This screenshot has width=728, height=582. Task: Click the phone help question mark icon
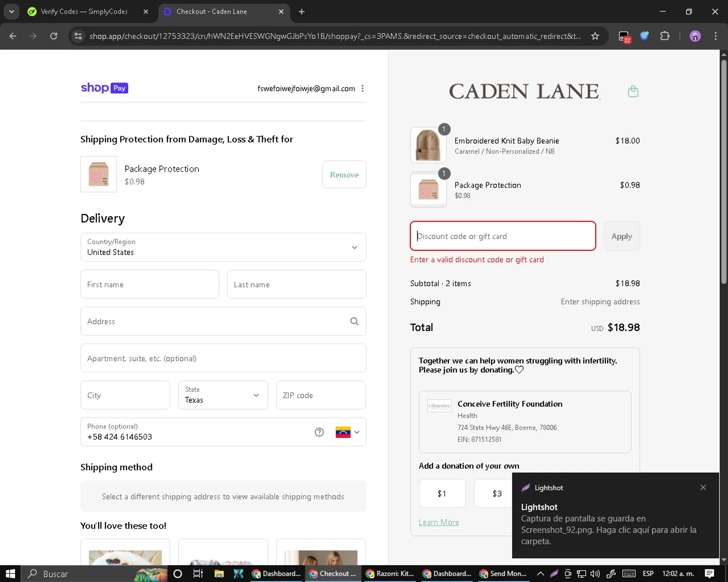pyautogui.click(x=319, y=432)
